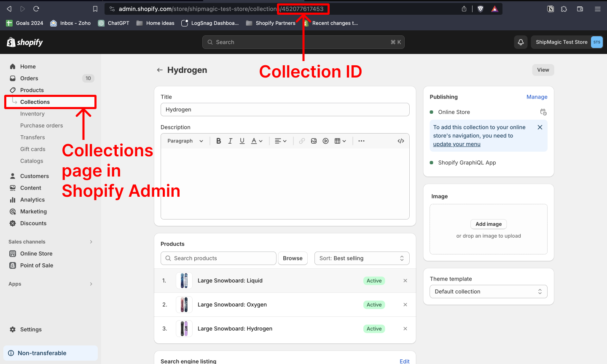Remove Large Snowboard: Oxygen from the collection
The width and height of the screenshot is (607, 364).
(405, 305)
